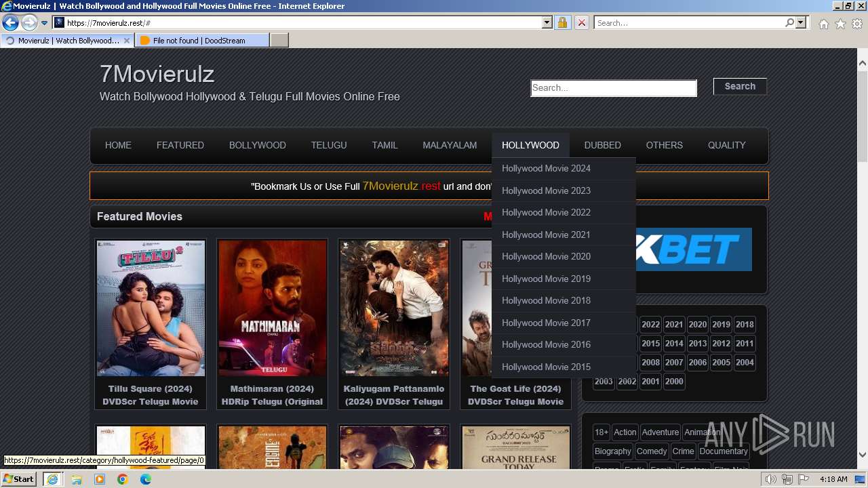Click the 1XBET advertisement banner
The image size is (868, 488).
[694, 249]
